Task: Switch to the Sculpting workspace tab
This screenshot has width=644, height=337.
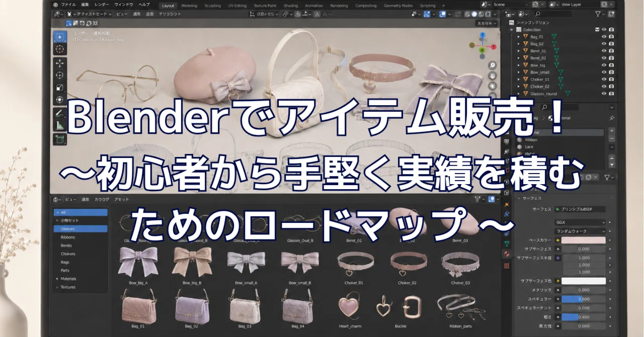Action: point(212,6)
